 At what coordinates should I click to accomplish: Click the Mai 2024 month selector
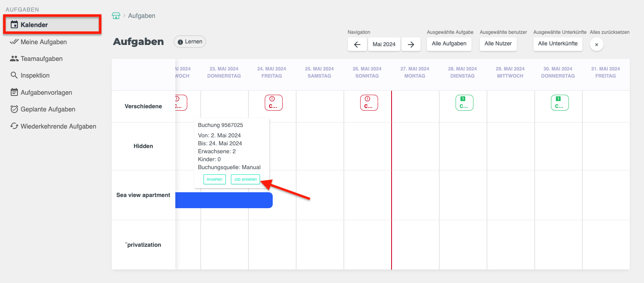(x=384, y=44)
